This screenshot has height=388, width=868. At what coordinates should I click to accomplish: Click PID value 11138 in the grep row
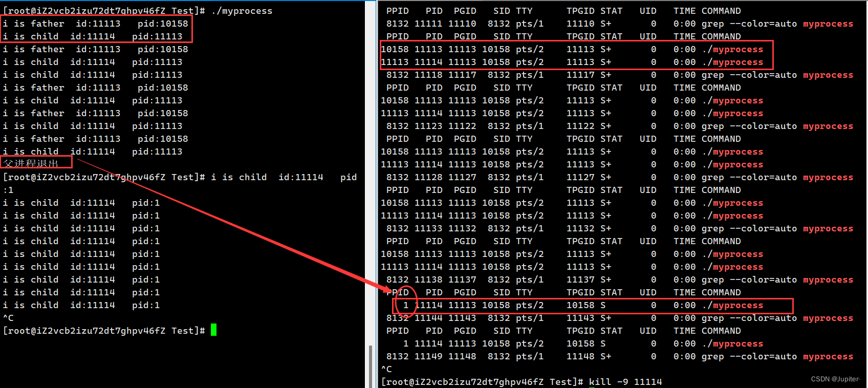tap(428, 279)
